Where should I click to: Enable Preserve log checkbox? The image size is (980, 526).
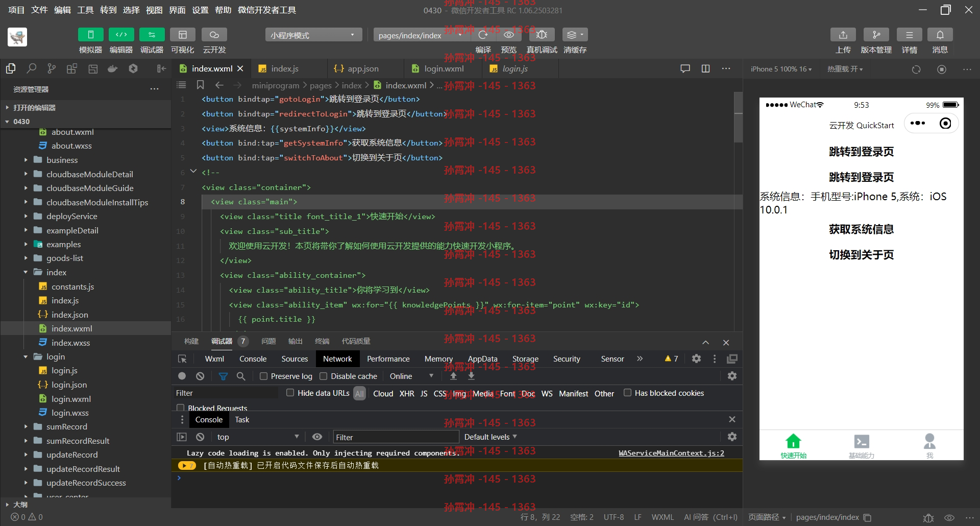tap(263, 376)
